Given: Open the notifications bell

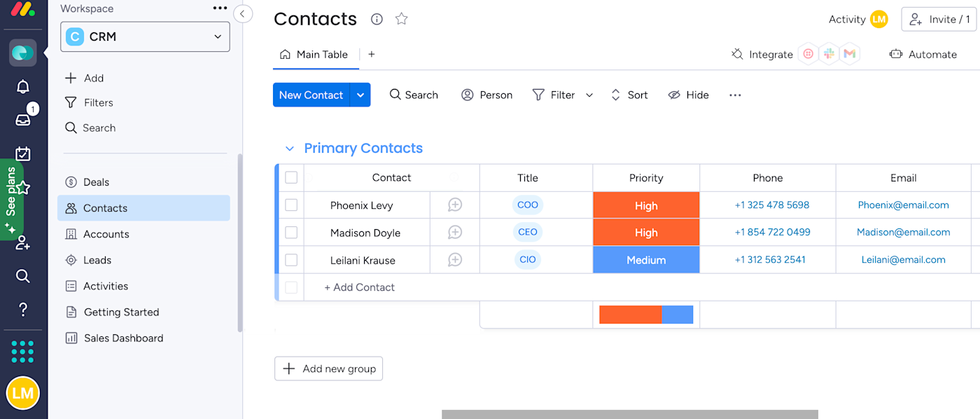Looking at the screenshot, I should tap(23, 87).
